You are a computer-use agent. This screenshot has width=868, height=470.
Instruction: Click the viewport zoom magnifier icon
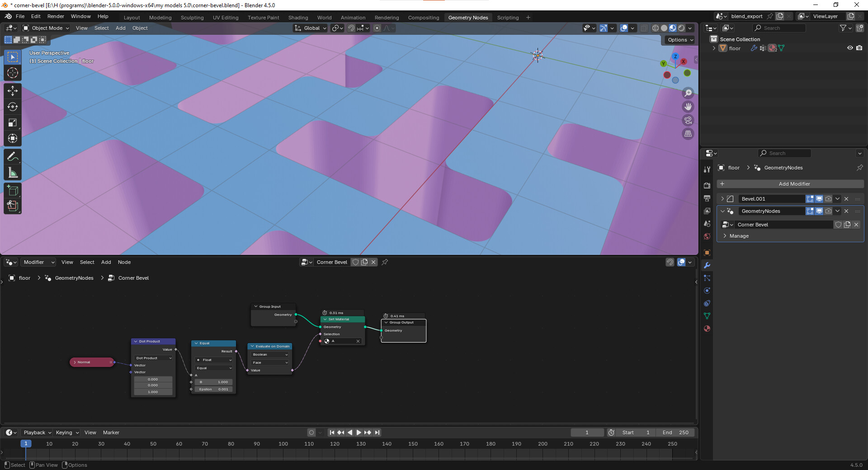coord(688,93)
